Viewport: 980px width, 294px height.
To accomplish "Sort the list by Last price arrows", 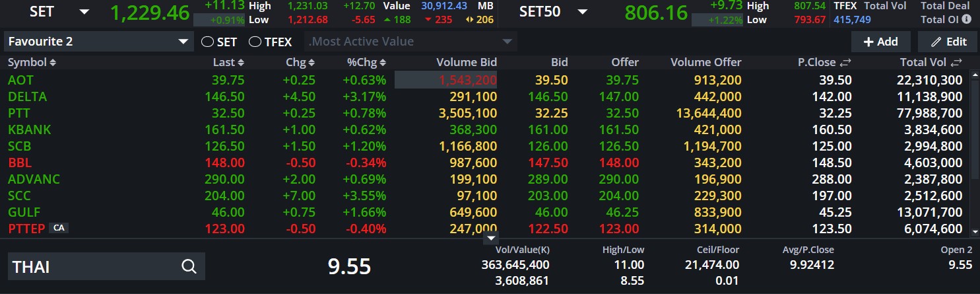I will point(241,62).
